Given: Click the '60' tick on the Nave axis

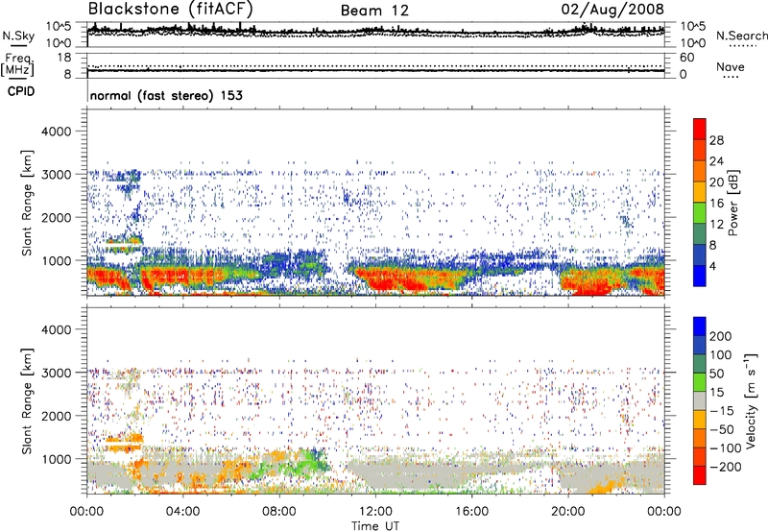Looking at the screenshot, I should [x=687, y=58].
